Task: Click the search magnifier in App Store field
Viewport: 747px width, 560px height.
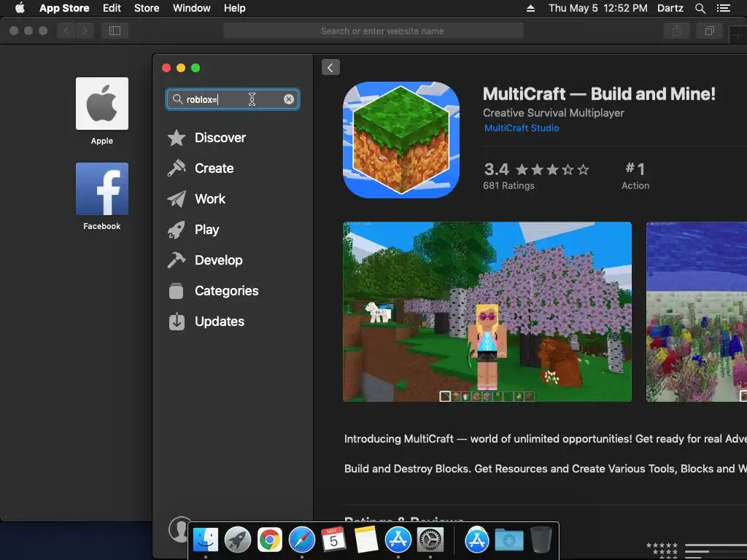Action: click(177, 99)
